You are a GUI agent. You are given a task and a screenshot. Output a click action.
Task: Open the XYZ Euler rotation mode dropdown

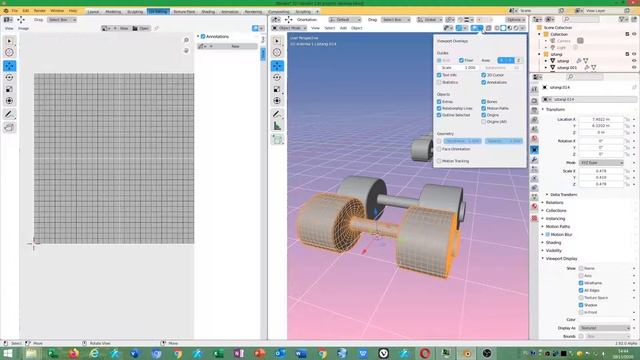(601, 162)
